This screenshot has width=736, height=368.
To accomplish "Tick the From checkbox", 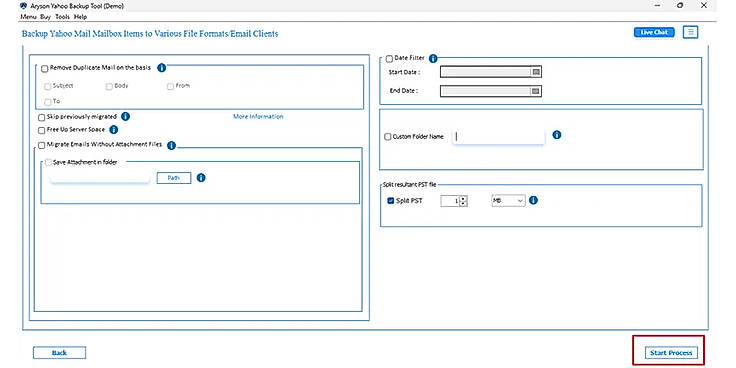I will [170, 86].
